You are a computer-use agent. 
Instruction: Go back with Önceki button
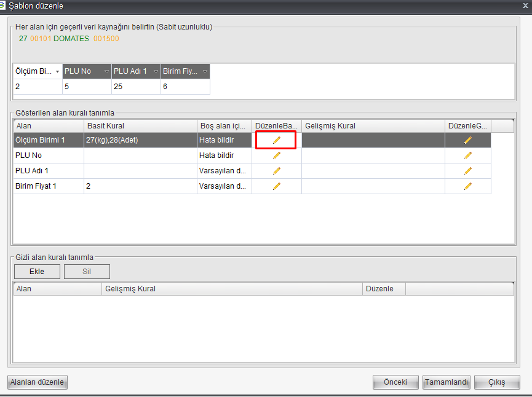(x=395, y=382)
